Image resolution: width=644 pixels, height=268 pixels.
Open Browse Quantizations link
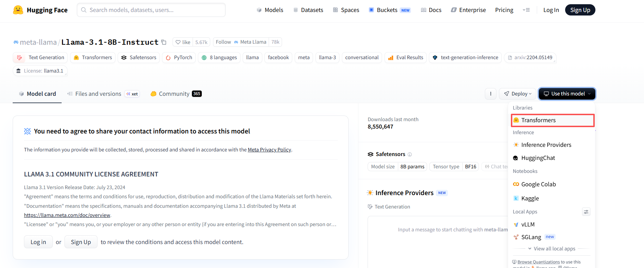538,262
